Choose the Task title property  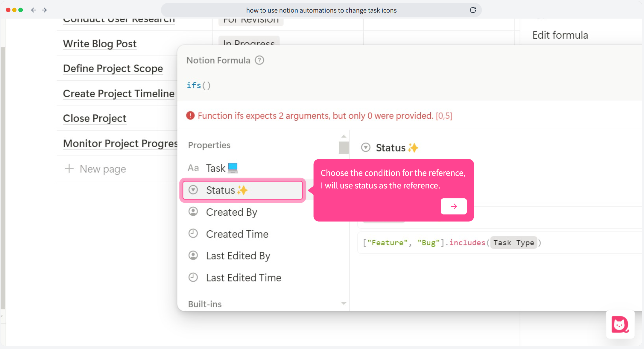221,168
